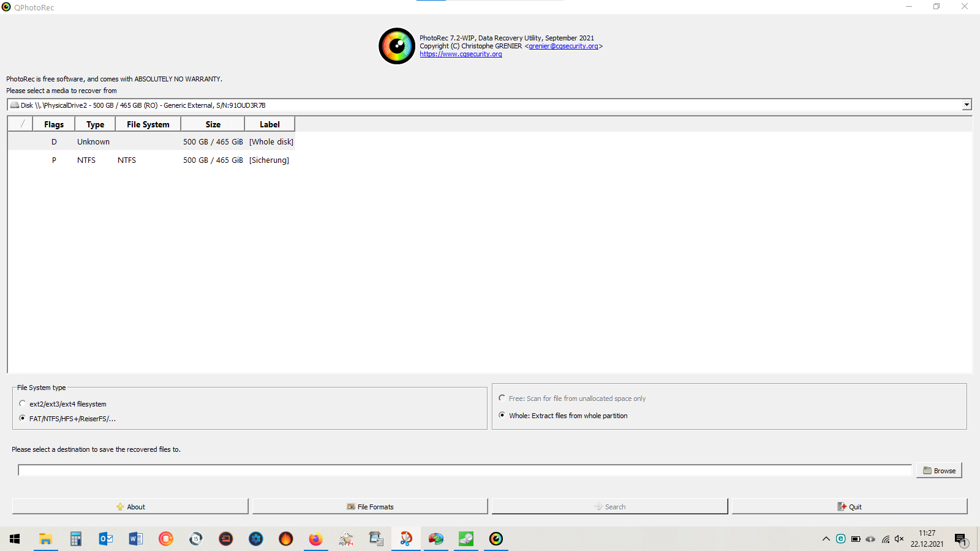Open PDF24 from the taskbar
This screenshot has width=980, height=551.
tap(345, 539)
